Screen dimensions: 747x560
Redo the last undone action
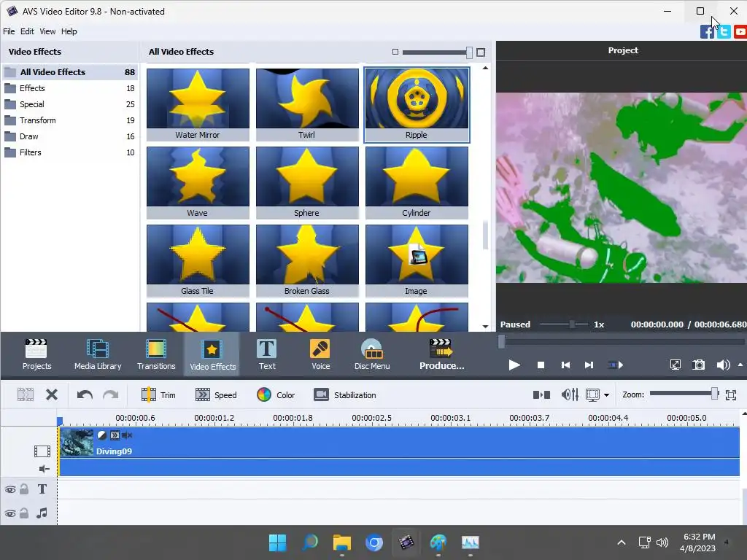point(111,394)
